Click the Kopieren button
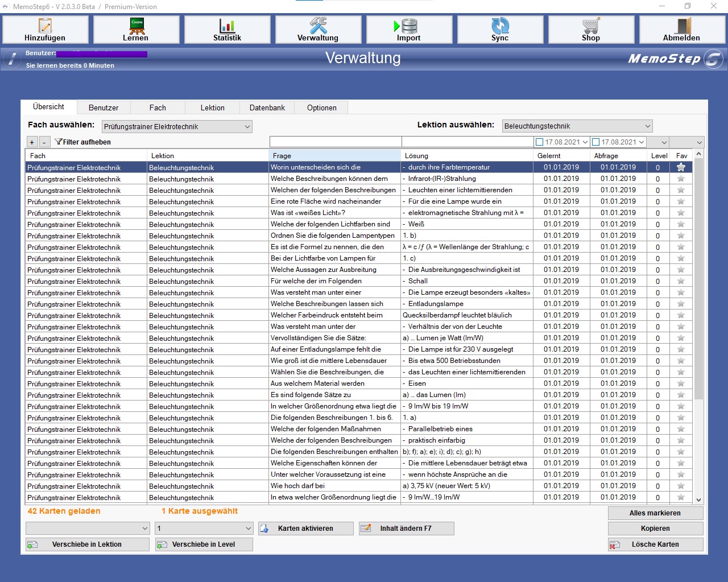 (x=655, y=529)
